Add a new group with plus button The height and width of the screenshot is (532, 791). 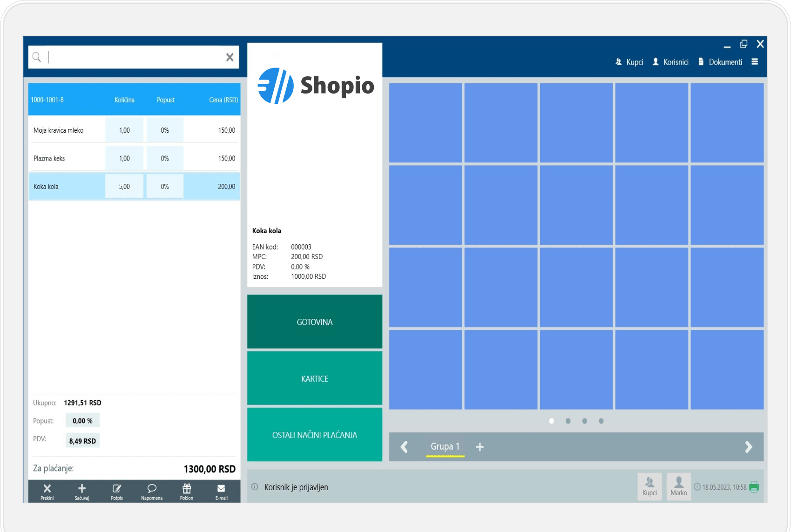tap(480, 447)
